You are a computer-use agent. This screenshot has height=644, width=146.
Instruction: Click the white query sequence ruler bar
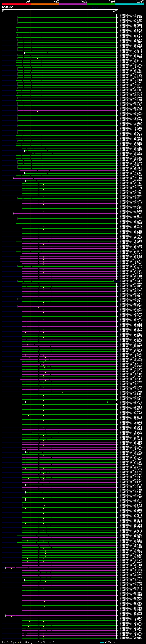coord(60,10)
